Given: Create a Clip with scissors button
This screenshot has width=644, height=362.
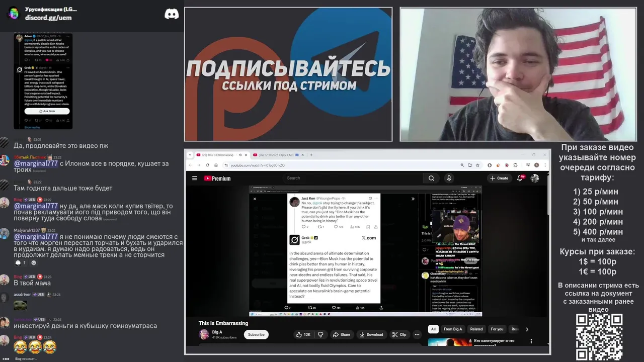Looking at the screenshot, I should pos(399,334).
